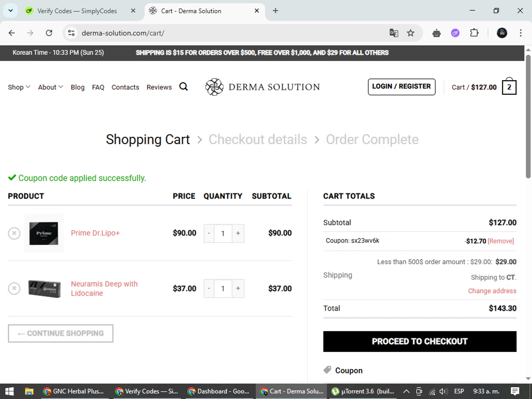
Task: Increase Neuramis Deep quantity with plus
Action: [x=238, y=288]
